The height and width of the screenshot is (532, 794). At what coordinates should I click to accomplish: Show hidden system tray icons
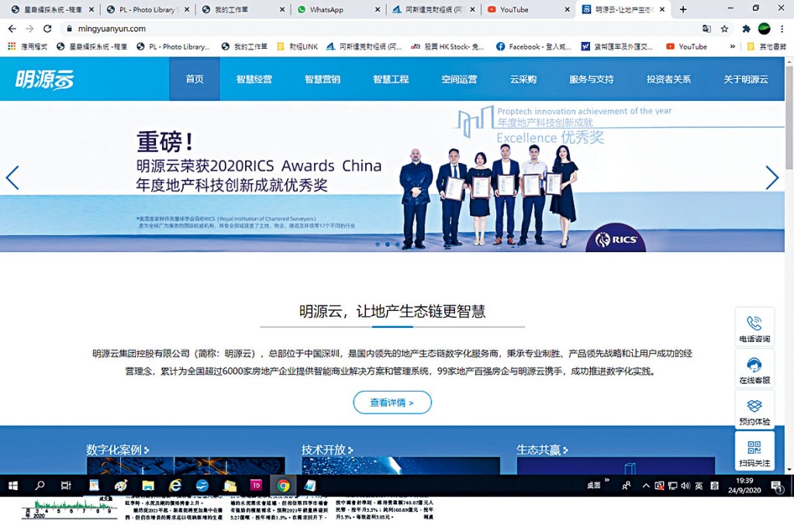tap(646, 485)
